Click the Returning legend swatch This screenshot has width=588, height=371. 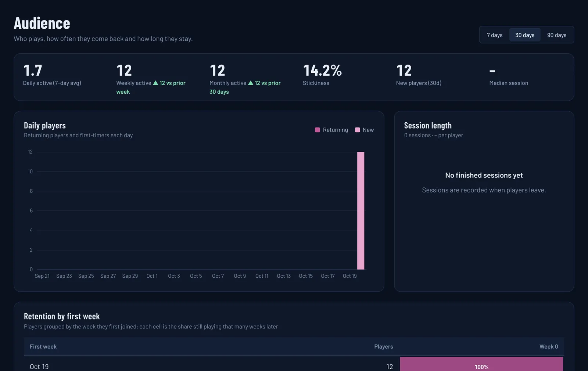click(x=318, y=130)
